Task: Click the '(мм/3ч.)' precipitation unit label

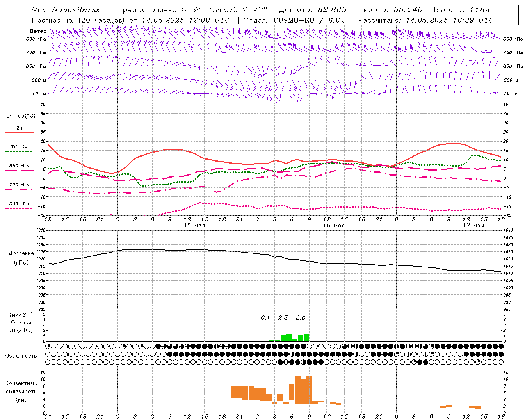Action: (21, 315)
